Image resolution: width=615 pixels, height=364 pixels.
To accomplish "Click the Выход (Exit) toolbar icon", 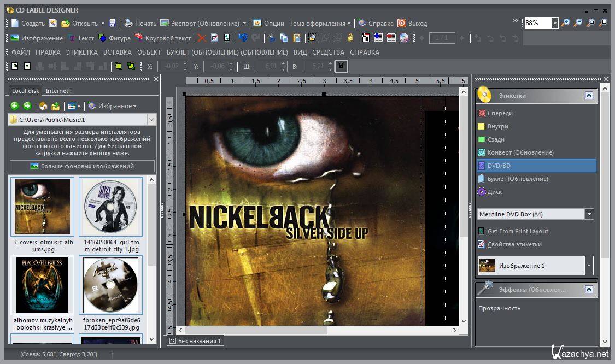I will pyautogui.click(x=402, y=24).
